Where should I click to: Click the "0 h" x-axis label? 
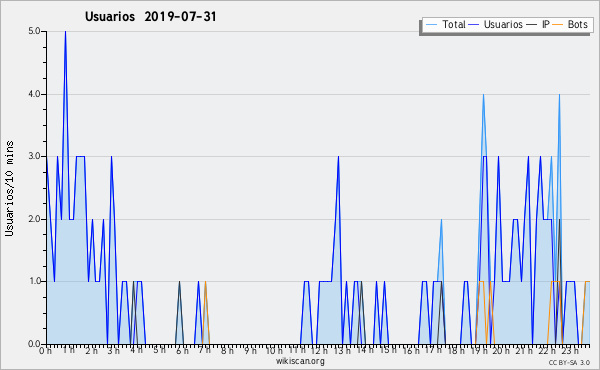tap(45, 350)
